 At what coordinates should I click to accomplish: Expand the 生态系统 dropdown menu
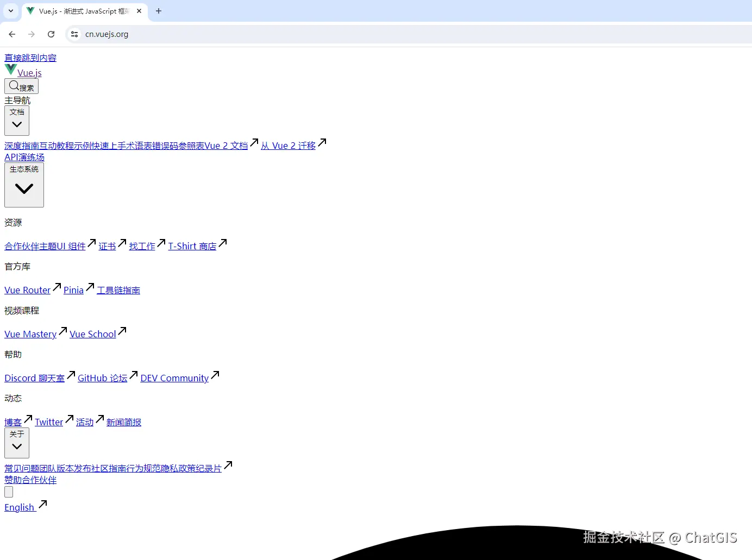24,185
